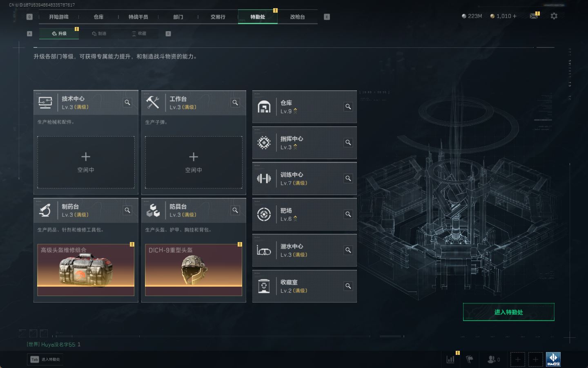This screenshot has width=588, height=368.
Task: Click the stats bar chart icon
Action: 450,359
